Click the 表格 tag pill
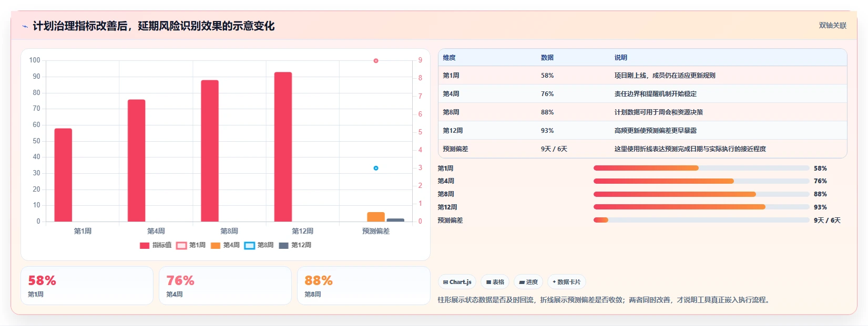Viewport: 868px width, 326px height. click(x=495, y=282)
